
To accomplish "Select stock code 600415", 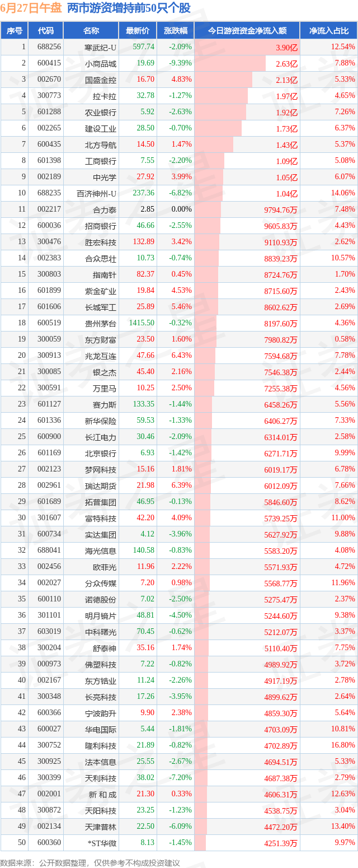I will [x=49, y=63].
